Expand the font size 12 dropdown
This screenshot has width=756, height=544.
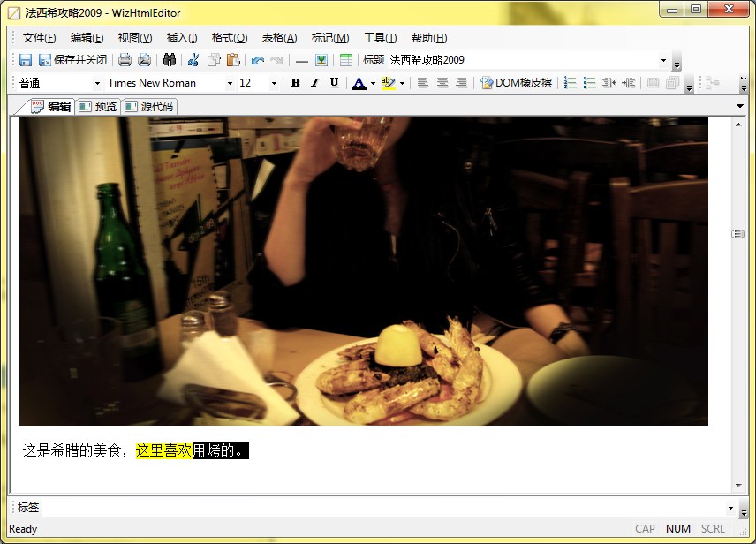(x=274, y=83)
